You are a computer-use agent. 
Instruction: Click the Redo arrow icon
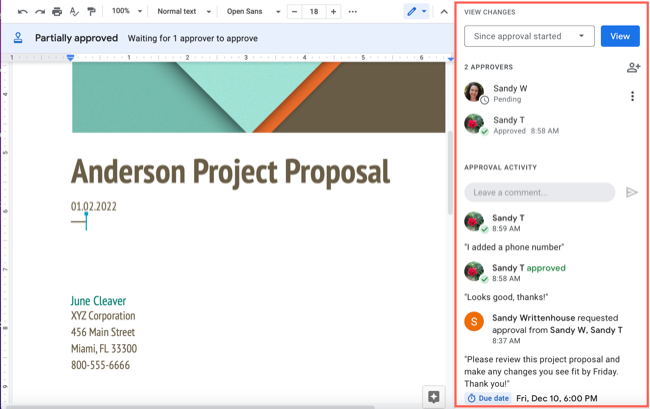40,12
